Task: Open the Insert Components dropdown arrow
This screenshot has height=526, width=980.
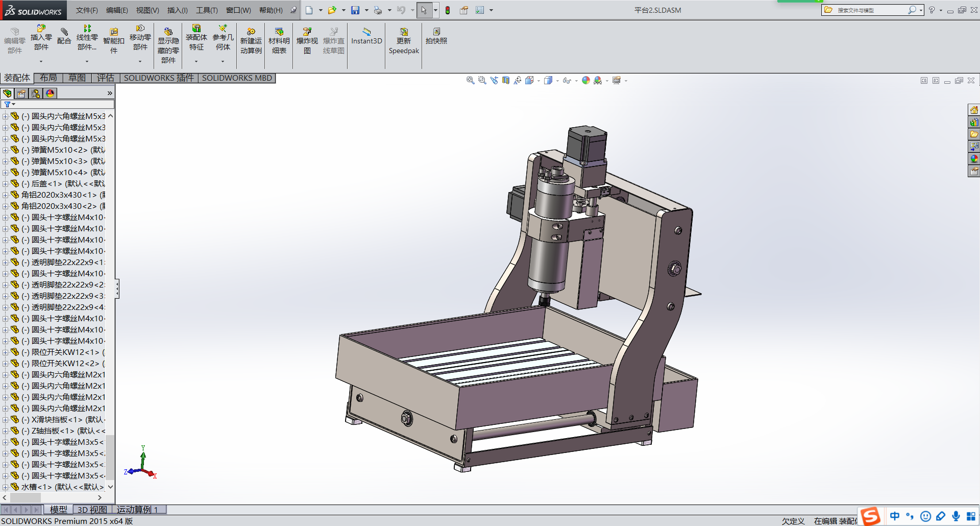Action: (x=41, y=61)
